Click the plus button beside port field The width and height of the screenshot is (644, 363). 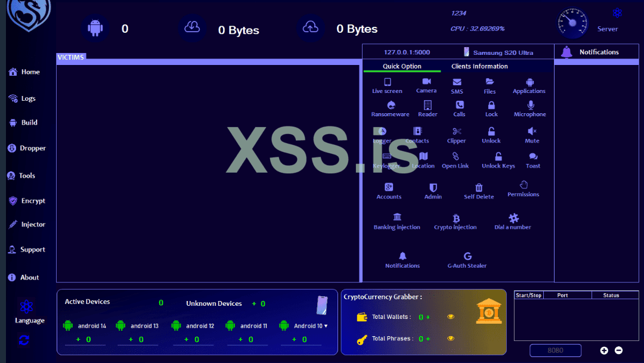click(x=604, y=350)
